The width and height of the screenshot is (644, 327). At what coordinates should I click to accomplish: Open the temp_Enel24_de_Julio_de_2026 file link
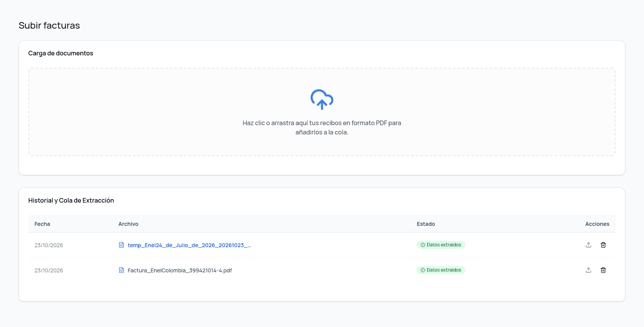click(x=189, y=245)
